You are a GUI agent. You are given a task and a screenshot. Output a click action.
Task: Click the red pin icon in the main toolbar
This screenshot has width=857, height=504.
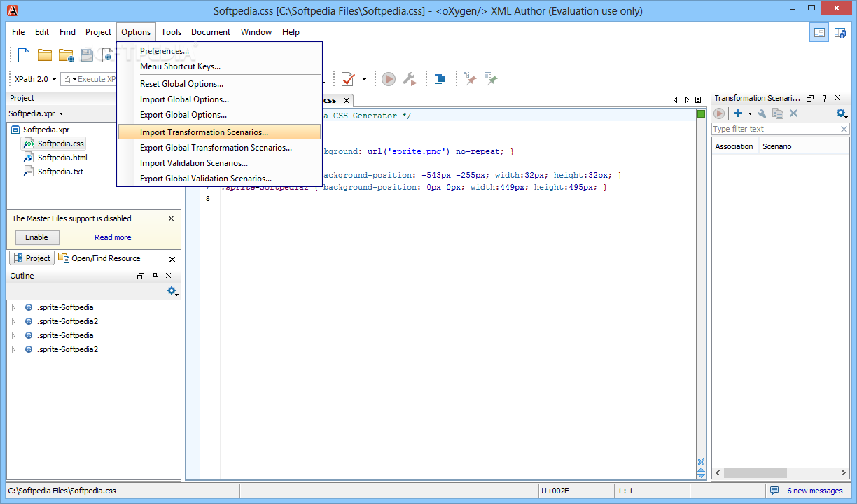471,79
